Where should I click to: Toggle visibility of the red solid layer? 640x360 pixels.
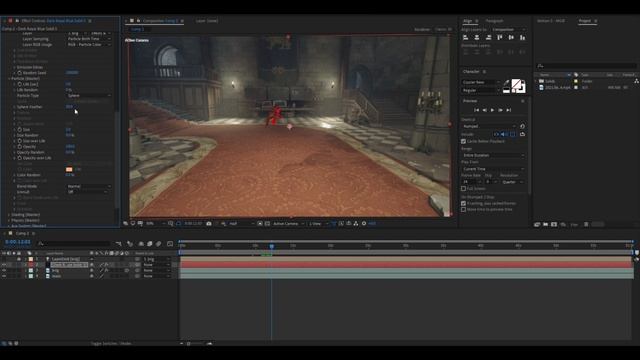pyautogui.click(x=4, y=265)
